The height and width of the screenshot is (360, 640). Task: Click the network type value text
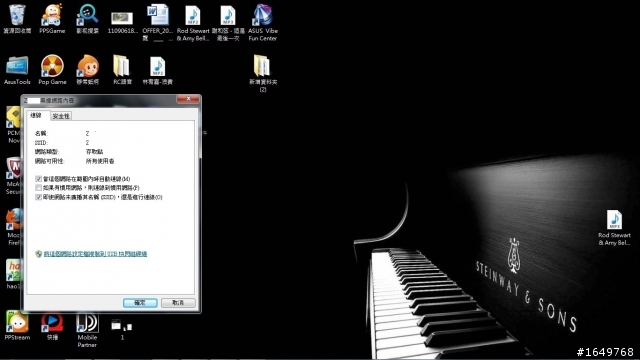tap(94, 151)
